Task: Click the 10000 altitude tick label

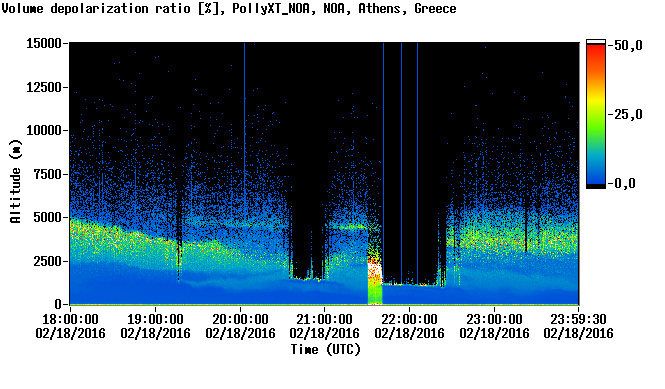Action: point(44,131)
